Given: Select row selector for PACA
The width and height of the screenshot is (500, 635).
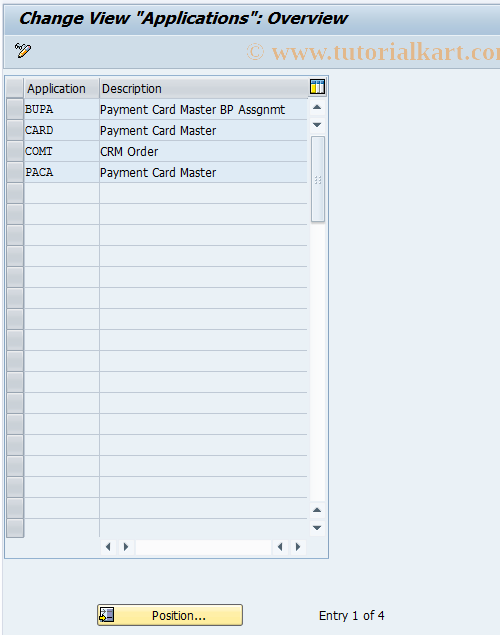Looking at the screenshot, I should point(15,173).
